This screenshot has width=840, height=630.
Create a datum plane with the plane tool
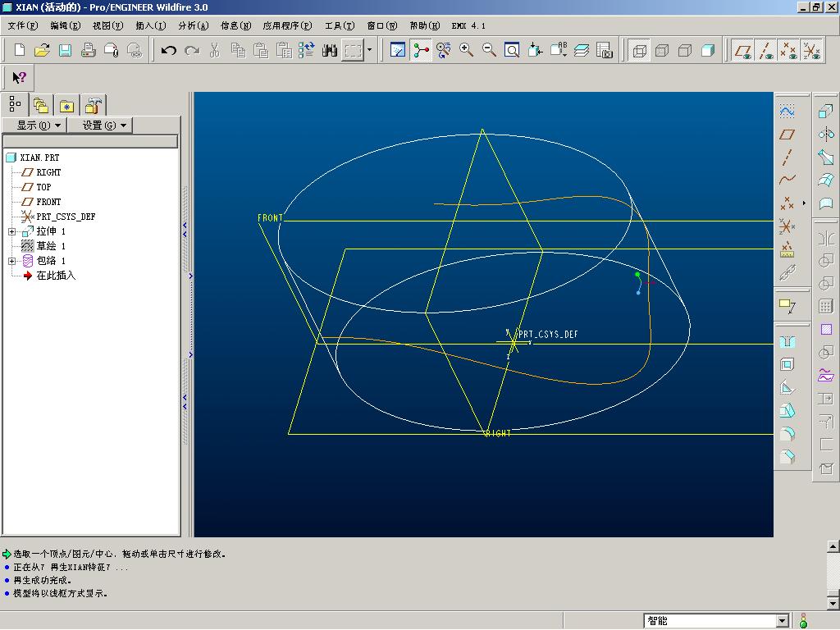(787, 134)
